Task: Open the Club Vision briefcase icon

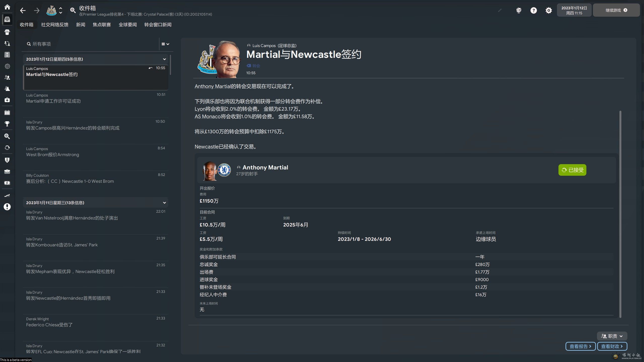Action: pyautogui.click(x=7, y=171)
